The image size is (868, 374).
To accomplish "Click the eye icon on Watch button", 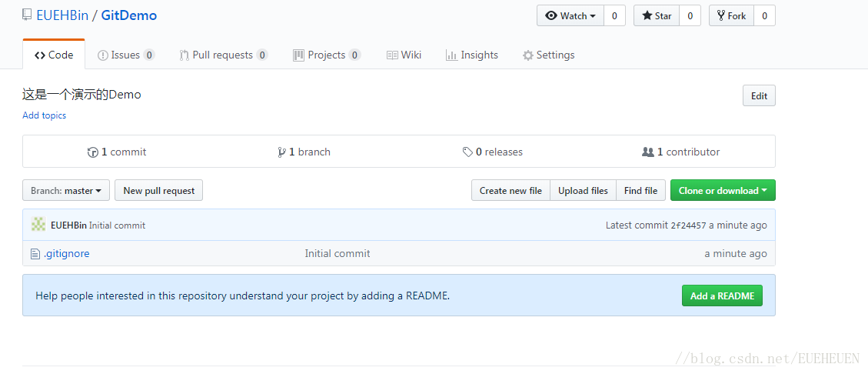I will click(550, 15).
